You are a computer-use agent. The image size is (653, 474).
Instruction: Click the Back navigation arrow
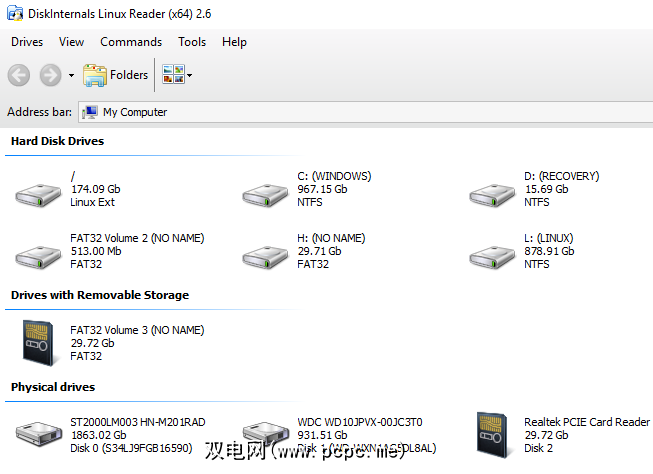(x=19, y=75)
